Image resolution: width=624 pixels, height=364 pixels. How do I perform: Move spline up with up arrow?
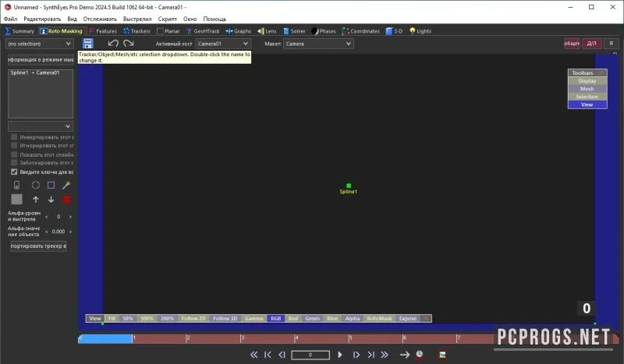[x=35, y=200]
